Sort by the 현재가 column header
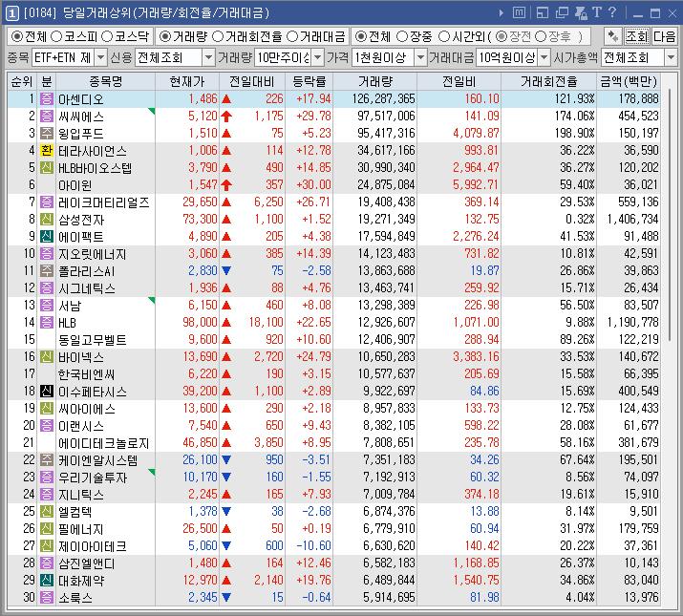 (x=187, y=81)
